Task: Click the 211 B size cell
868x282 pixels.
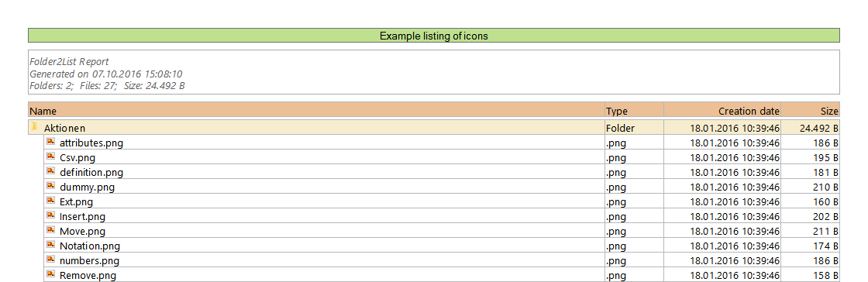Action: pyautogui.click(x=811, y=231)
